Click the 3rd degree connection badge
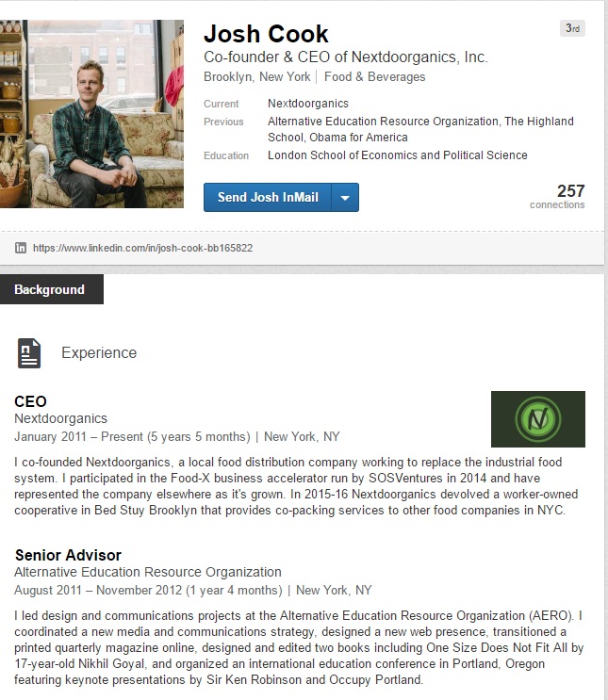This screenshot has width=608, height=700. (x=571, y=28)
